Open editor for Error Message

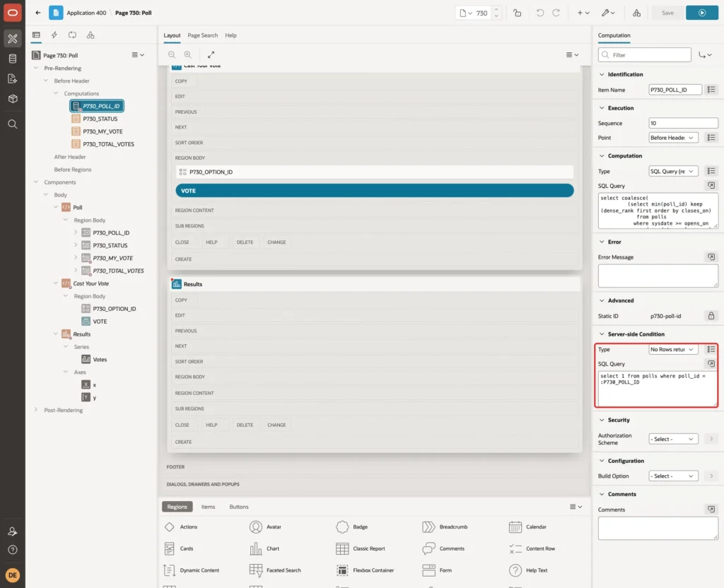711,257
